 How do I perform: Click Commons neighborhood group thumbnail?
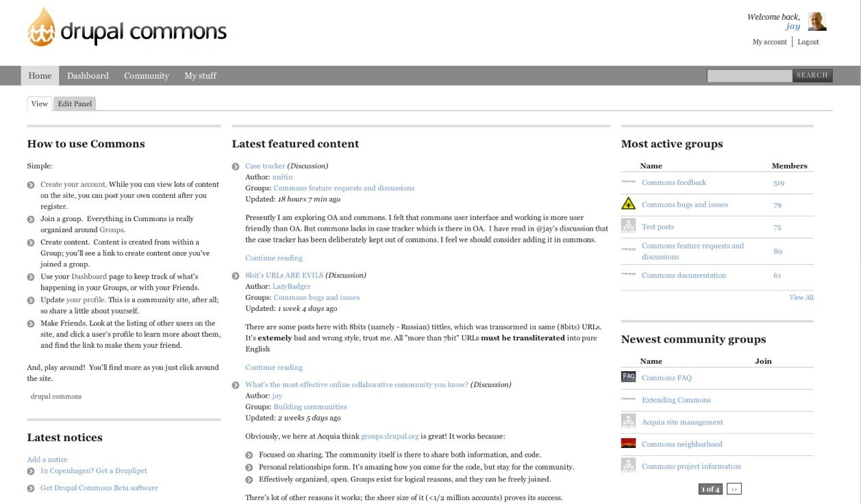[x=628, y=443]
